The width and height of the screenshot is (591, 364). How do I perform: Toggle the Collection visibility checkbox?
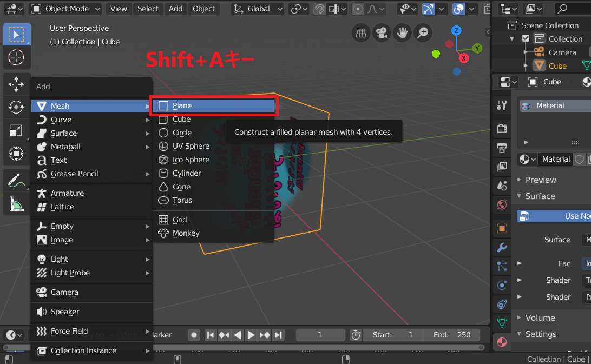coord(526,38)
